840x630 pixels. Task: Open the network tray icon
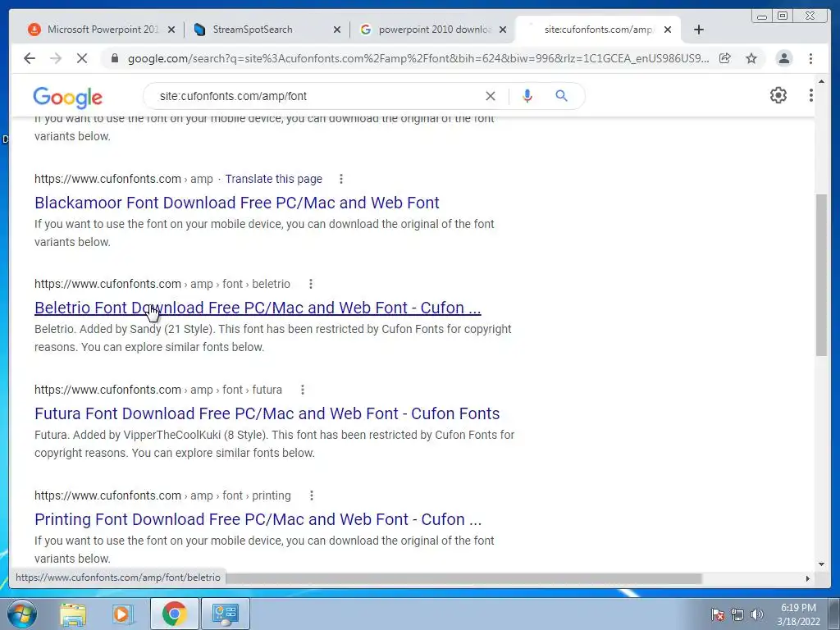[x=737, y=614]
